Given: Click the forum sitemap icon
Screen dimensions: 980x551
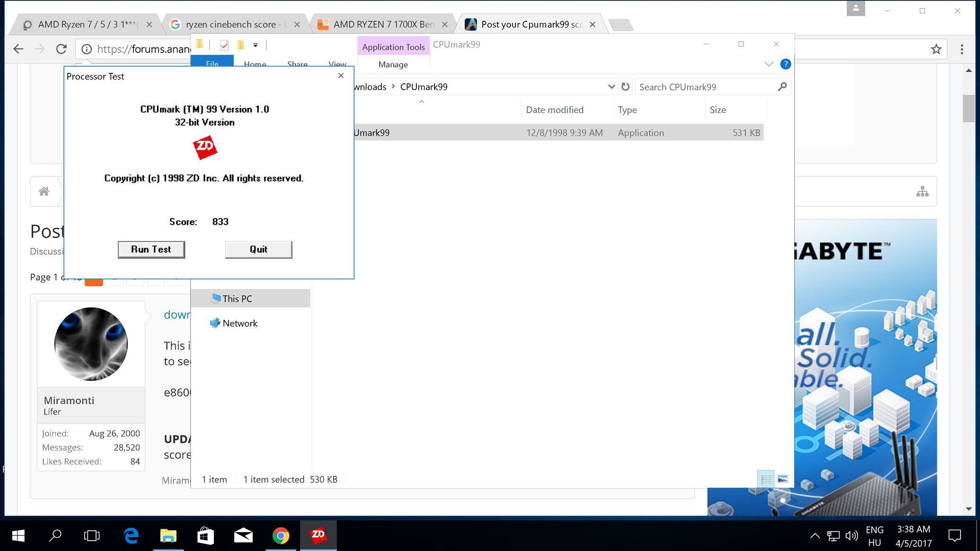Looking at the screenshot, I should (922, 191).
